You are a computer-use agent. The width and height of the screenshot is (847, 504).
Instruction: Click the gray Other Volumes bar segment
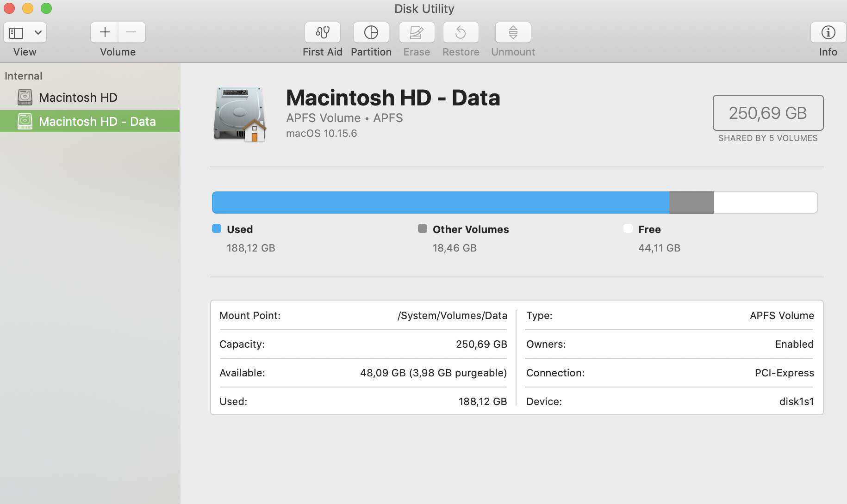click(x=691, y=203)
